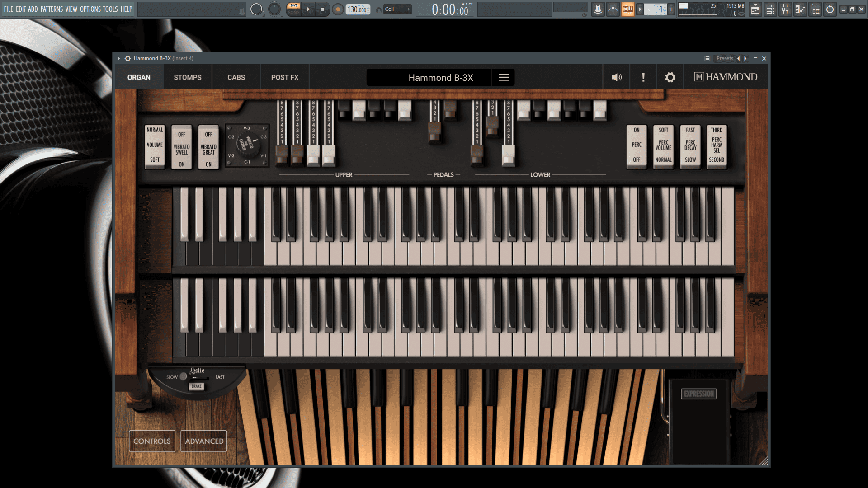
Task: Open the Presets dropdown
Action: click(725, 58)
